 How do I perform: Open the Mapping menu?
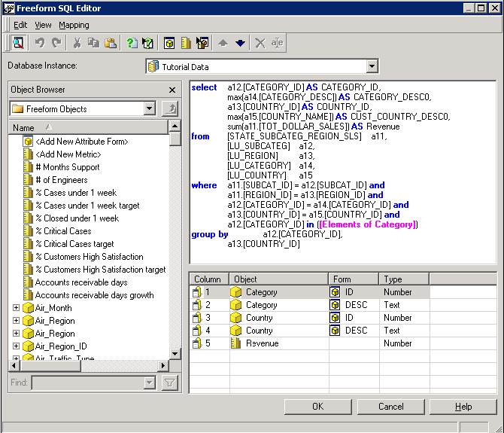[x=74, y=25]
